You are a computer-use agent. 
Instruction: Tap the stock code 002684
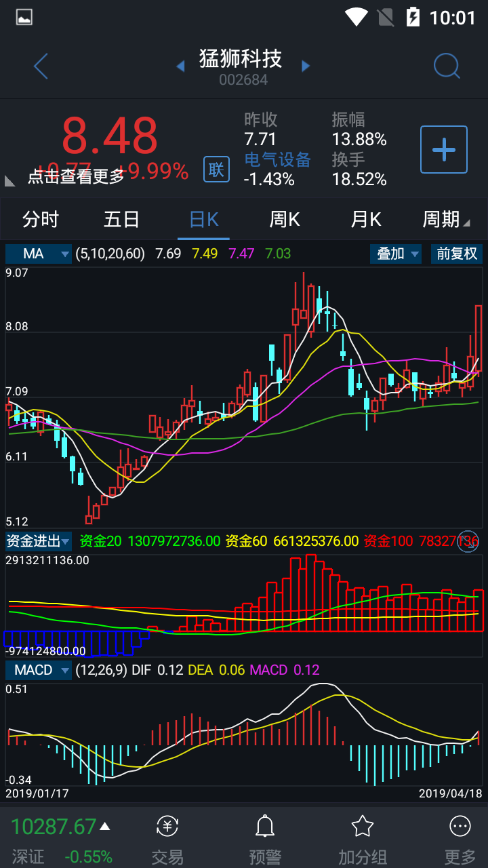click(243, 80)
